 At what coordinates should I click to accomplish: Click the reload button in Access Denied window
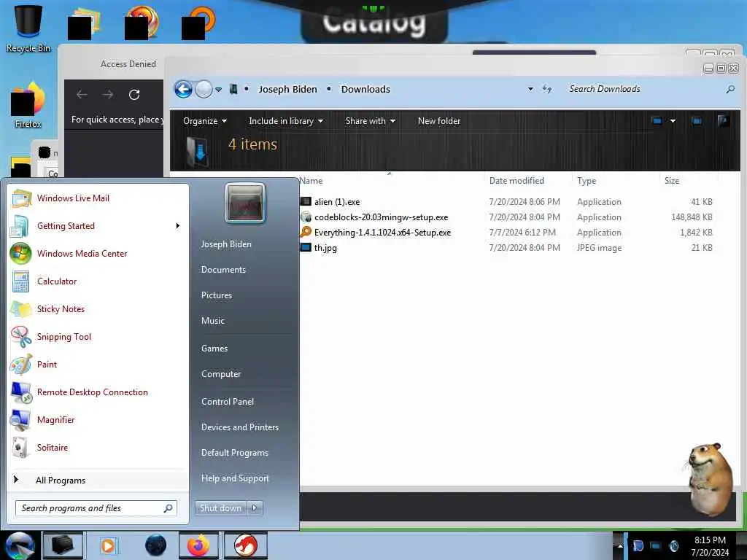point(134,94)
